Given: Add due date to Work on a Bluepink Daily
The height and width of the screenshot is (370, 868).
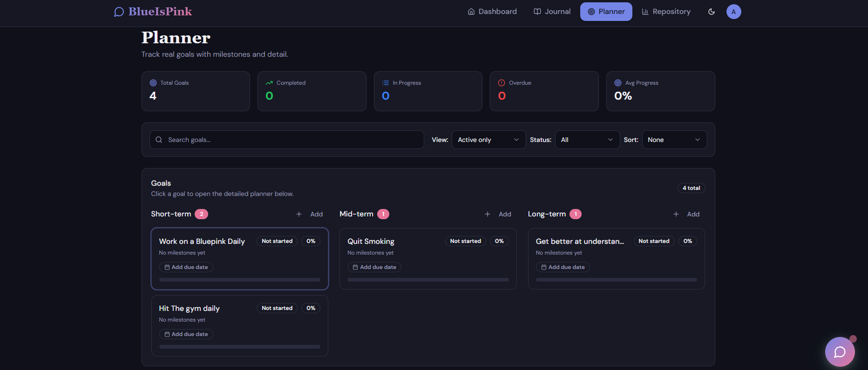Looking at the screenshot, I should coord(186,267).
